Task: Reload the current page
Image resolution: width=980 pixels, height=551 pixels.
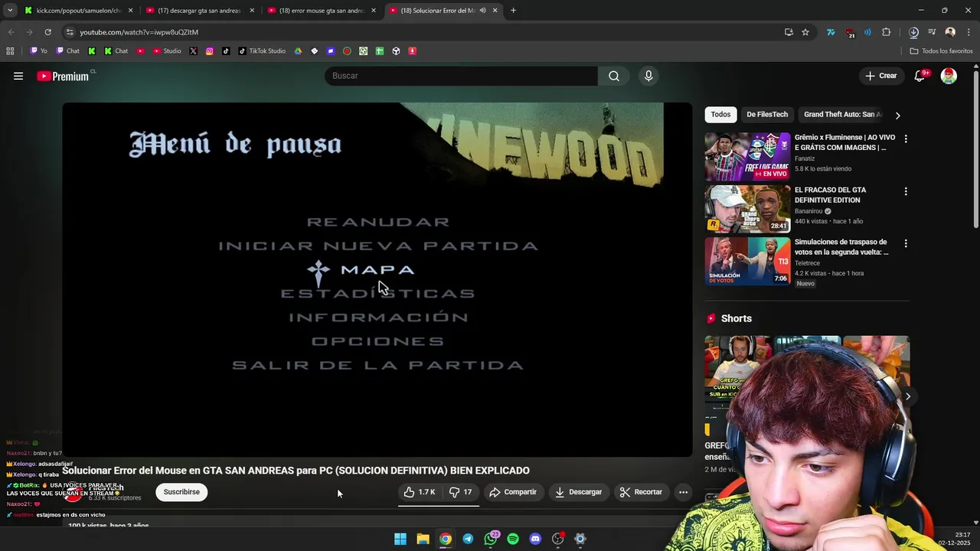Action: point(47,32)
